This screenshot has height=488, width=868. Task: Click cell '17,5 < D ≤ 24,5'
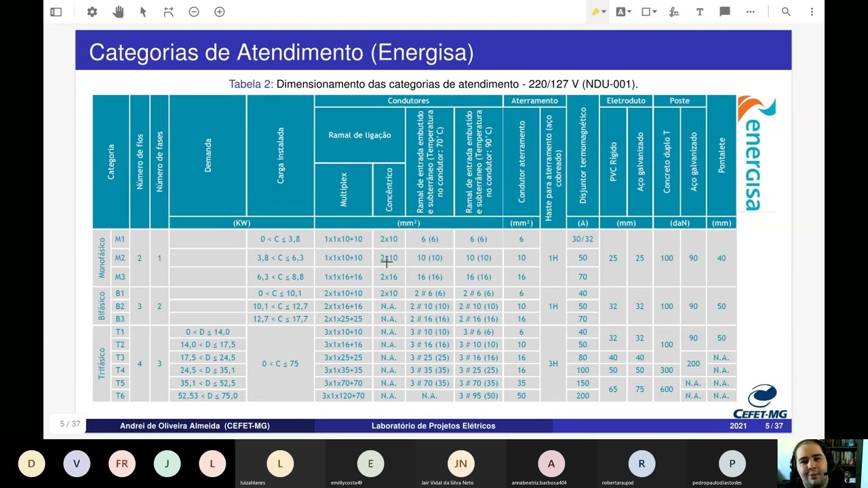tap(208, 357)
